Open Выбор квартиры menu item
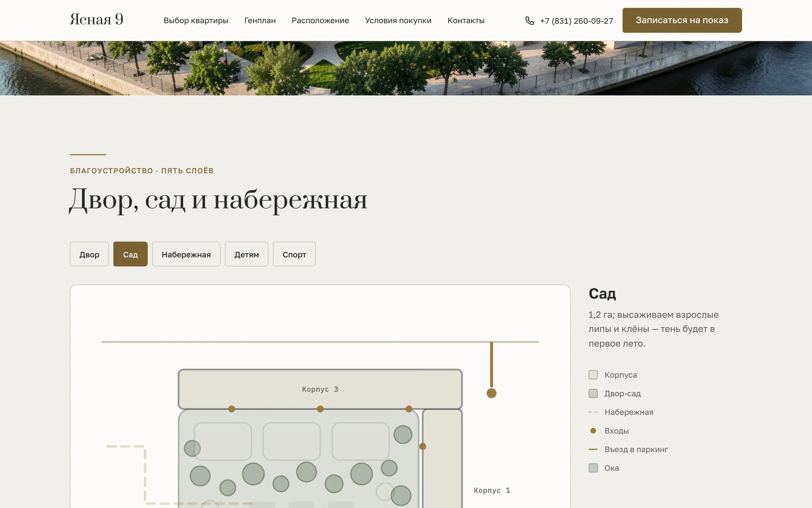Image resolution: width=812 pixels, height=508 pixels. (196, 21)
